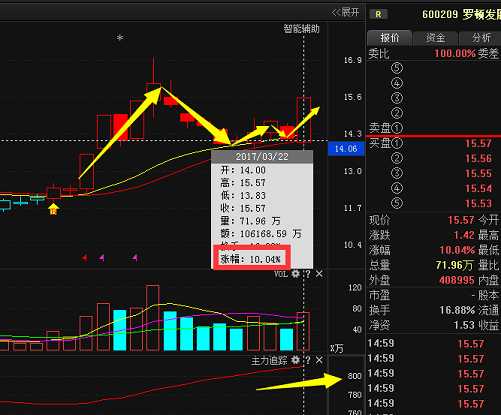
Task: Click the yellow up-arrow signal marker
Action: (x=53, y=209)
